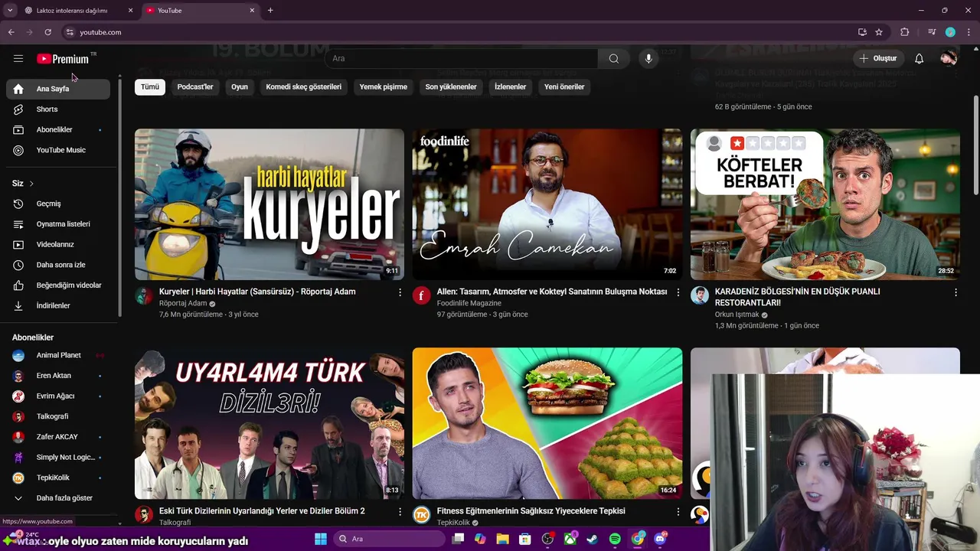Click the Oluştur create button

pos(878,58)
